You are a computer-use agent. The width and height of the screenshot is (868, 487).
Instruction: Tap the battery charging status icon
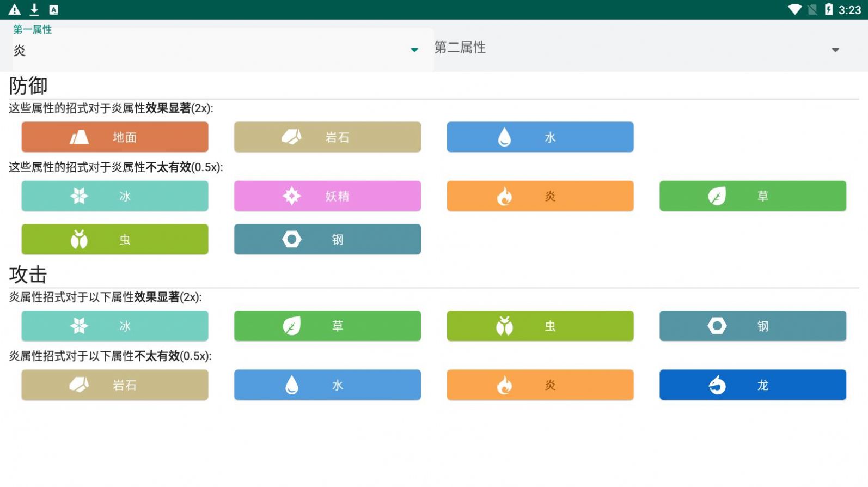click(x=829, y=9)
